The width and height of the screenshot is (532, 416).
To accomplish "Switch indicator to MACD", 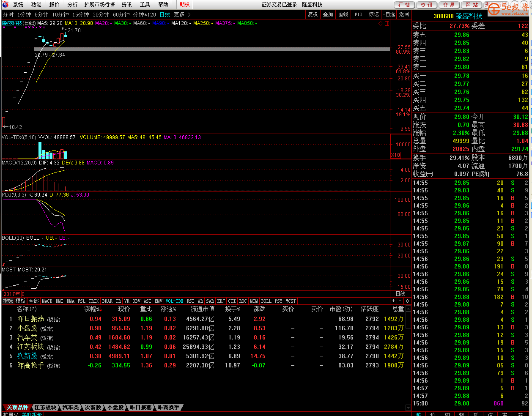I will point(47,301).
